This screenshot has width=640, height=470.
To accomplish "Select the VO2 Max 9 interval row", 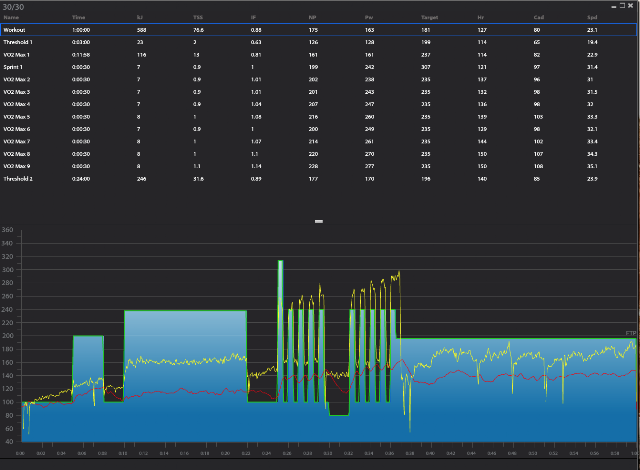I will pyautogui.click(x=318, y=166).
